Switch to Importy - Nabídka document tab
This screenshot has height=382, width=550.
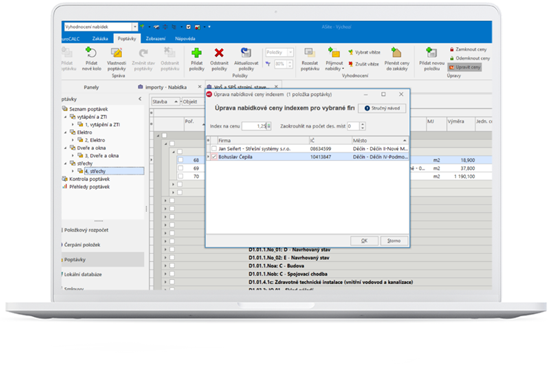(166, 87)
